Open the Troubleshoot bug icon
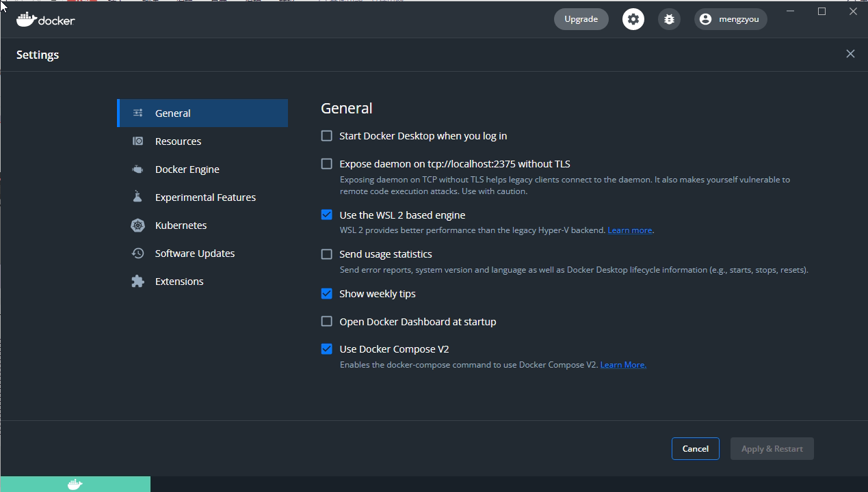Viewport: 868px width, 492px height. click(x=669, y=19)
